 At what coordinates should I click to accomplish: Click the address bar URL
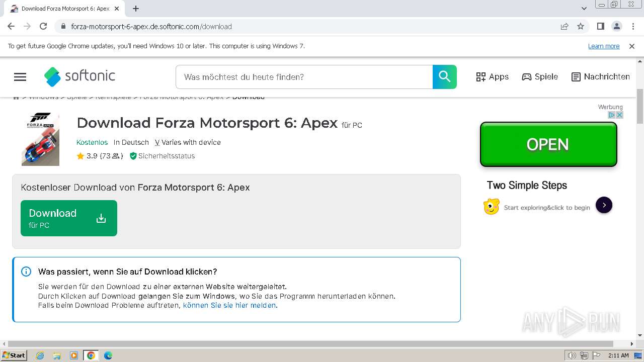coord(151,27)
